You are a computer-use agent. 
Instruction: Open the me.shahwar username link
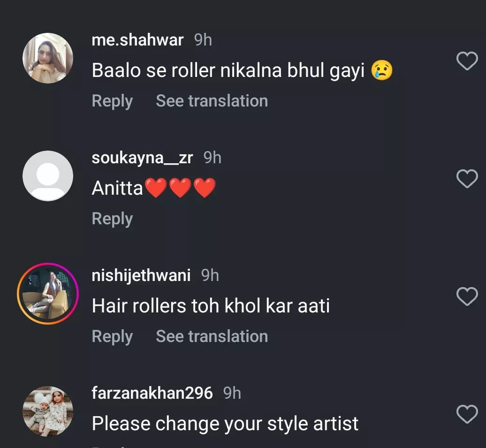[137, 40]
